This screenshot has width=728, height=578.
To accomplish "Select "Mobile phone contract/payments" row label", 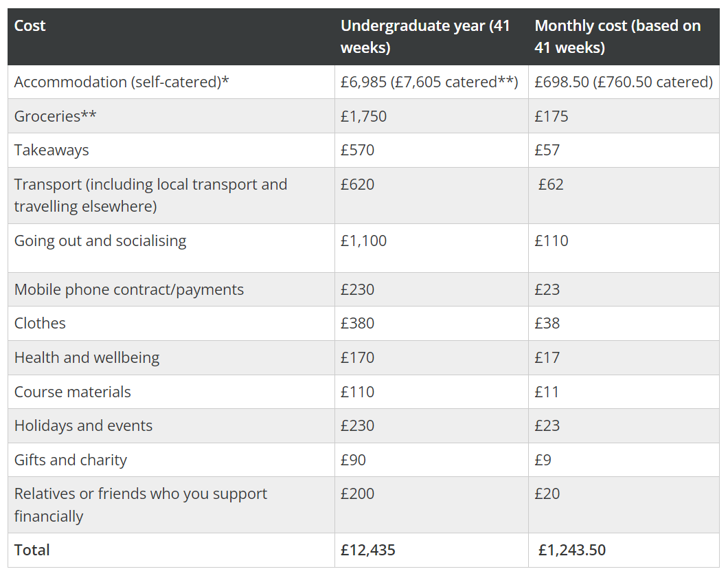I will click(129, 289).
